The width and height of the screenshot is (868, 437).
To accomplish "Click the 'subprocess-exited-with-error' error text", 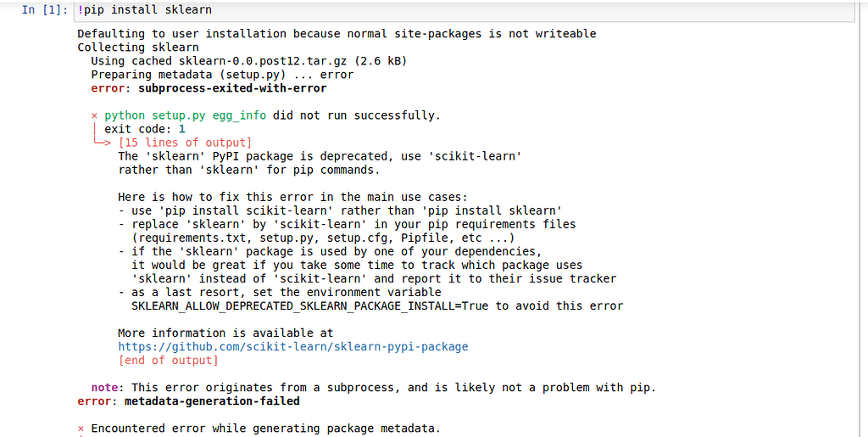I will coord(225,88).
